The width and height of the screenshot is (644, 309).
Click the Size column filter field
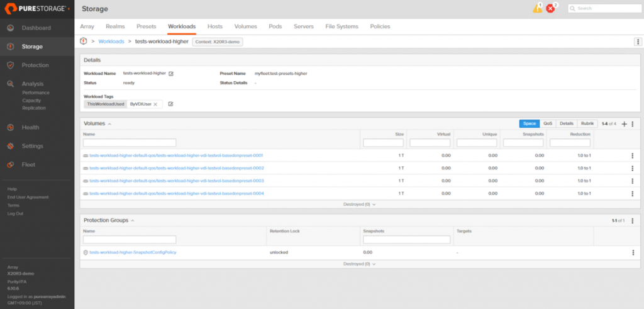coord(383,143)
